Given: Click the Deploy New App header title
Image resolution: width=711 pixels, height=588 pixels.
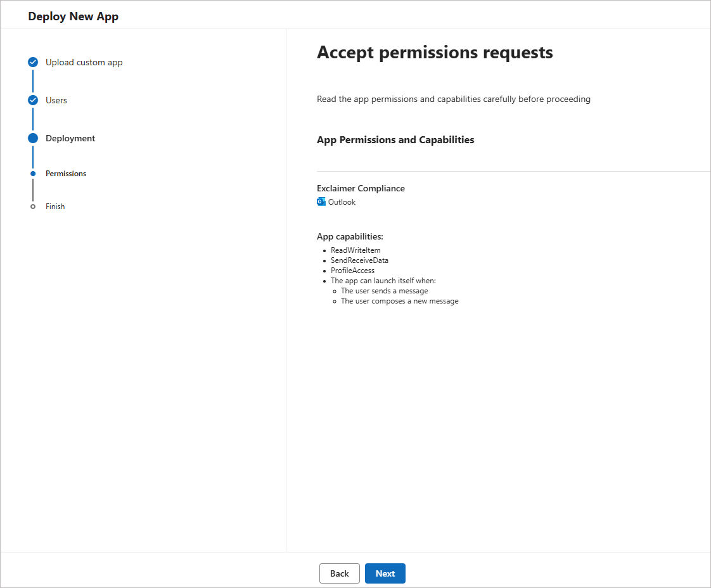Looking at the screenshot, I should point(73,16).
